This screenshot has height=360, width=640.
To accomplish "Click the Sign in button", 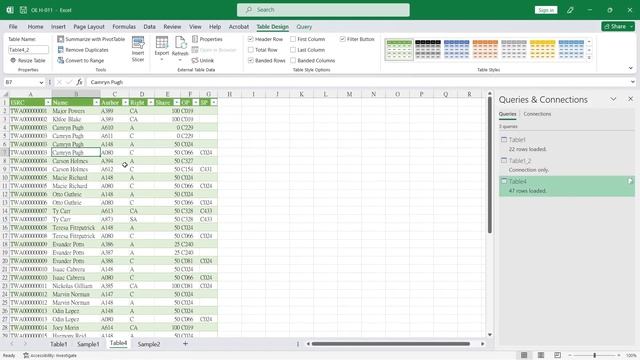I will 546,10.
